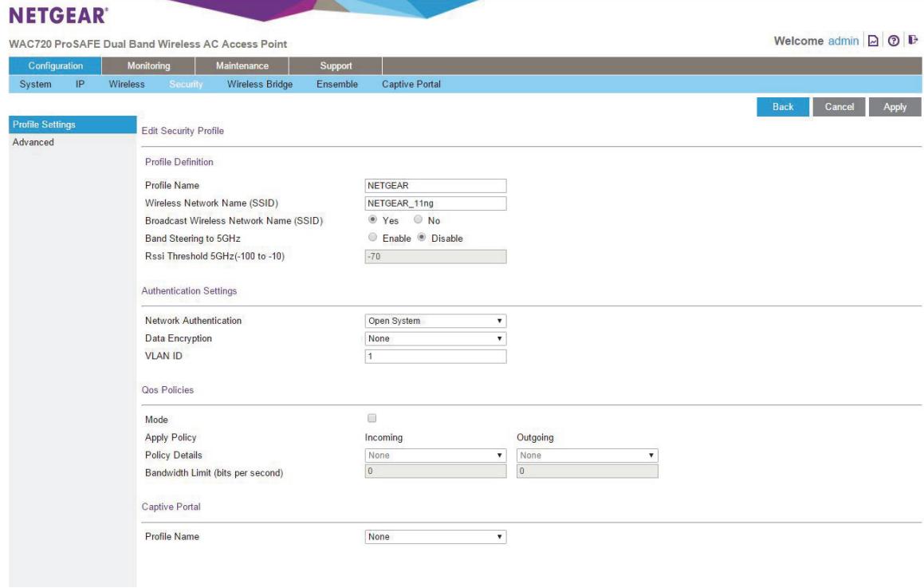924x588 pixels.
Task: Enable Band Steering to 5GHz
Action: pos(372,237)
